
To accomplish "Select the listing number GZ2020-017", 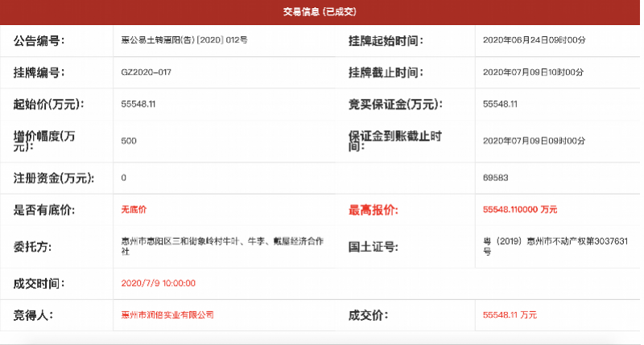I will (x=147, y=72).
